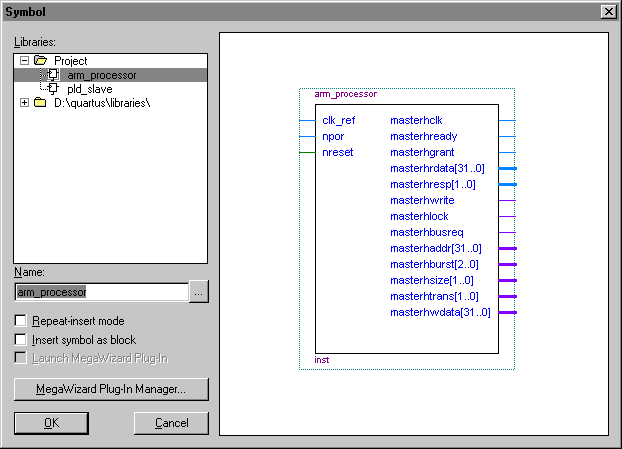Screen dimensions: 622x449
Task: Collapse the Project tree node
Action: click(x=25, y=61)
